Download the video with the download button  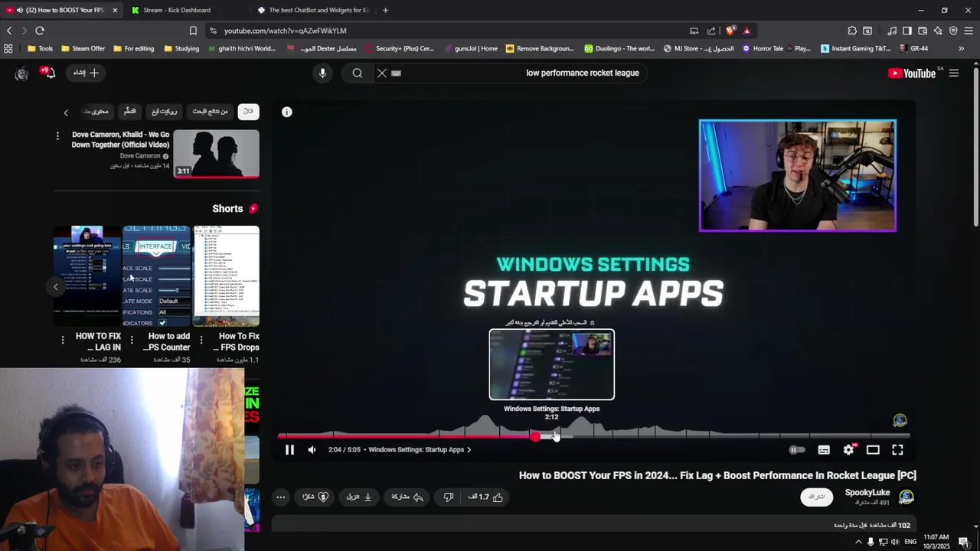(x=359, y=497)
